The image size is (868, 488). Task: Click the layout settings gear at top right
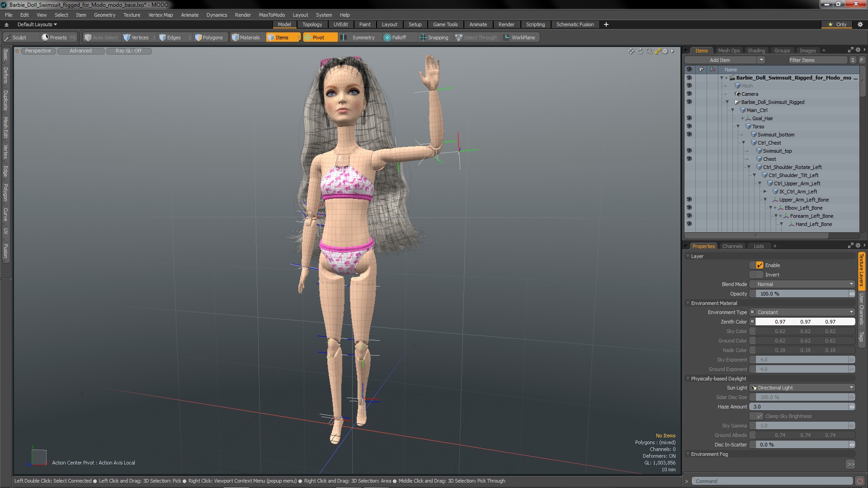point(860,24)
